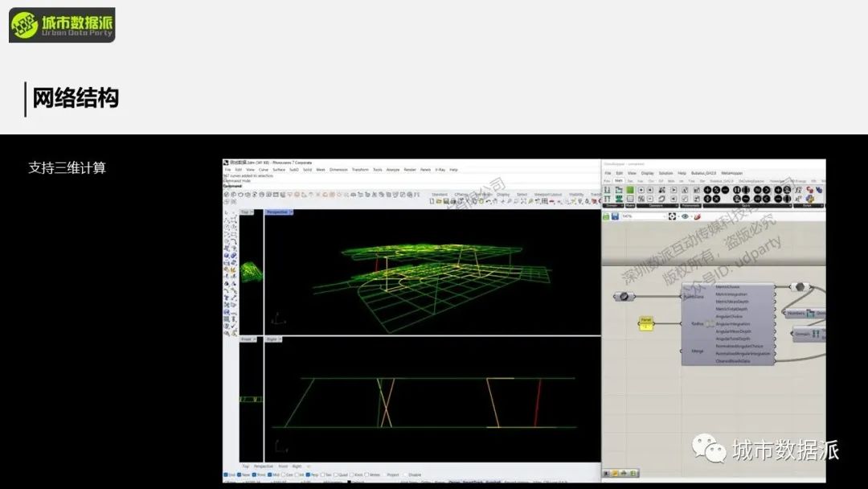
Task: Toggle the End osnap checkbox
Action: pos(226,475)
